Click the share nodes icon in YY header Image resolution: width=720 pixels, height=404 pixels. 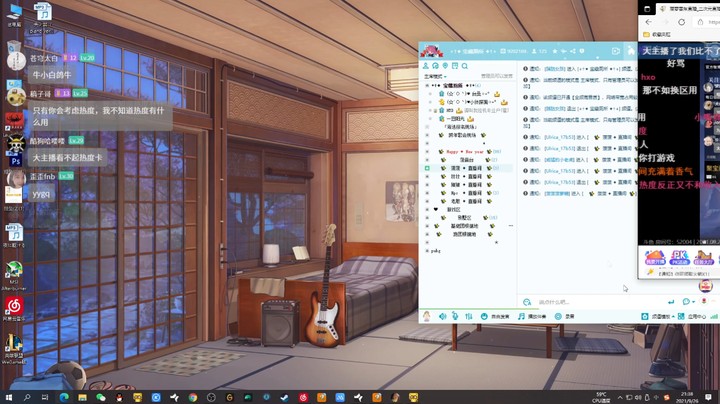pos(573,51)
